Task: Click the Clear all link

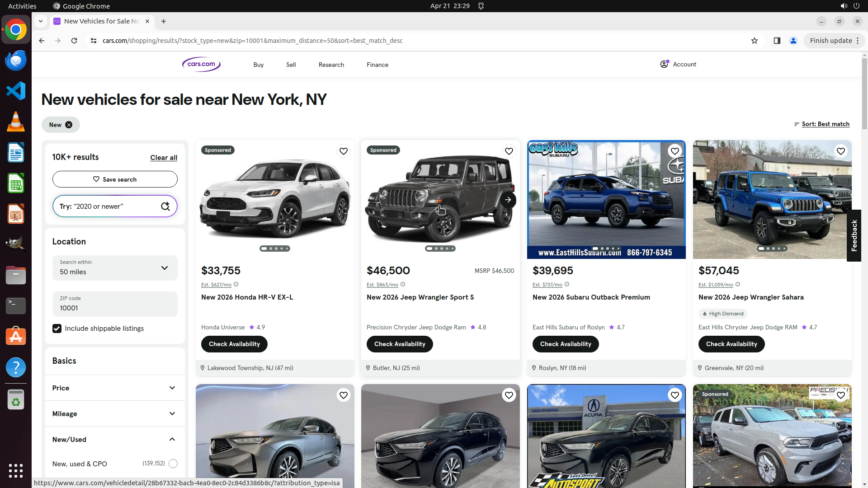Action: tap(164, 158)
